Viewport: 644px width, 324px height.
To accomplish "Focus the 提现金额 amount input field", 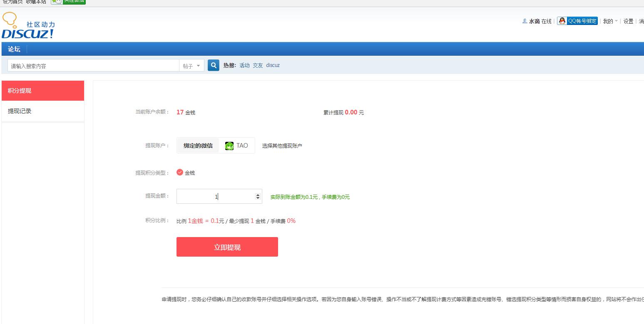I will (214, 197).
